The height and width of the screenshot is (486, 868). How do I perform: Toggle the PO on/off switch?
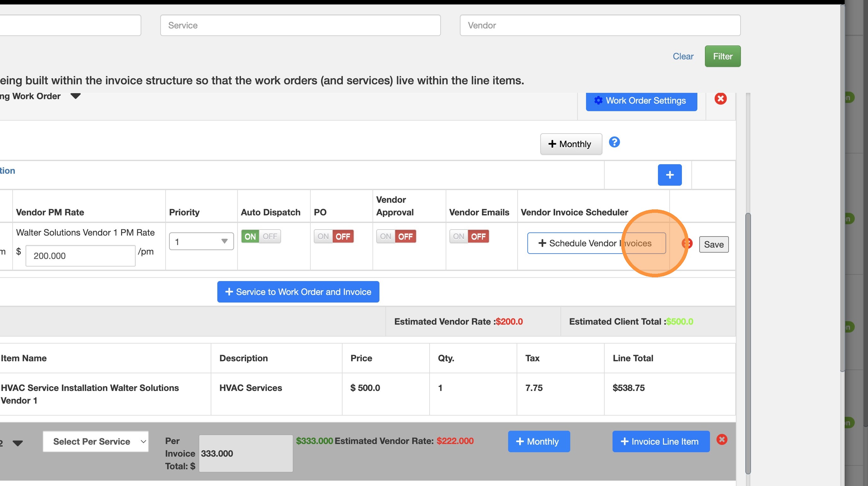333,237
